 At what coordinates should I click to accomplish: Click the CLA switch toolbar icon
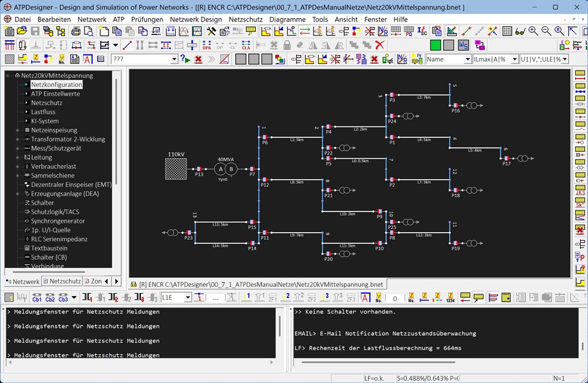(245, 45)
